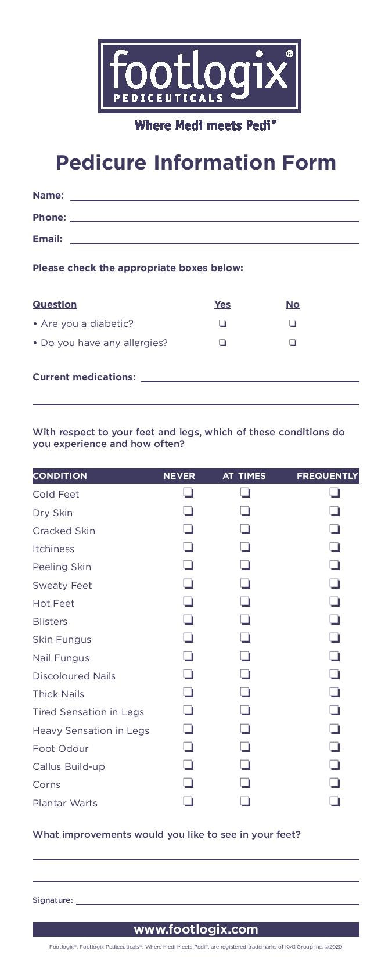Click the Email input line
Image resolution: width=392 pixels, height=980 pixels.
click(x=214, y=239)
